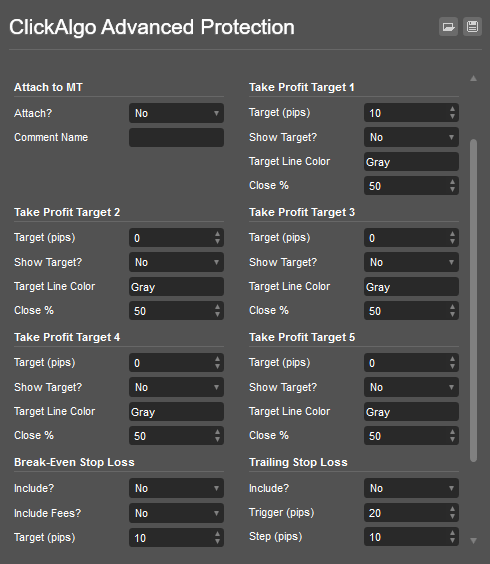Increase Target 2 pips value with up arrow
The width and height of the screenshot is (490, 564).
217,234
